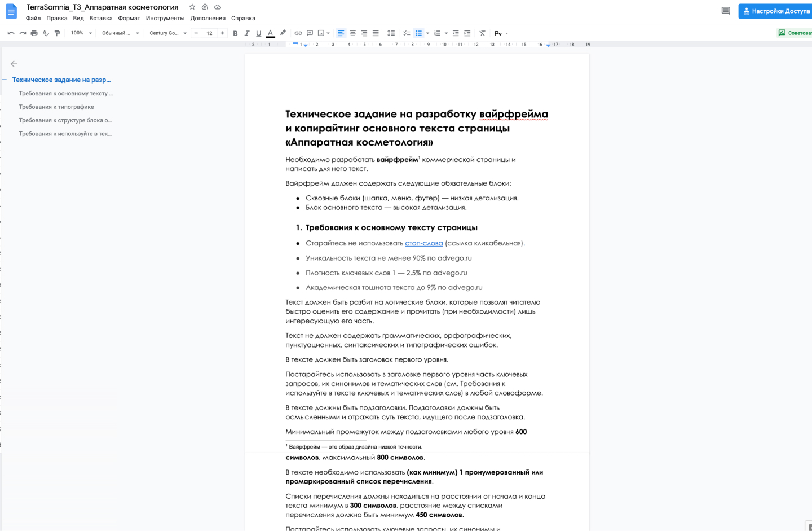812x531 pixels.
Task: Click Настройки Доступа share button
Action: 775,11
